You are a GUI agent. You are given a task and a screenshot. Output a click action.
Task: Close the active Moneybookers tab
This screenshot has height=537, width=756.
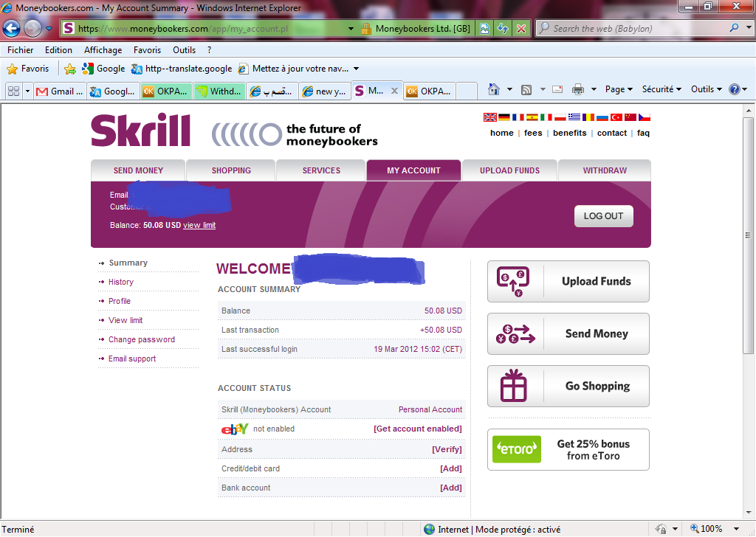394,91
